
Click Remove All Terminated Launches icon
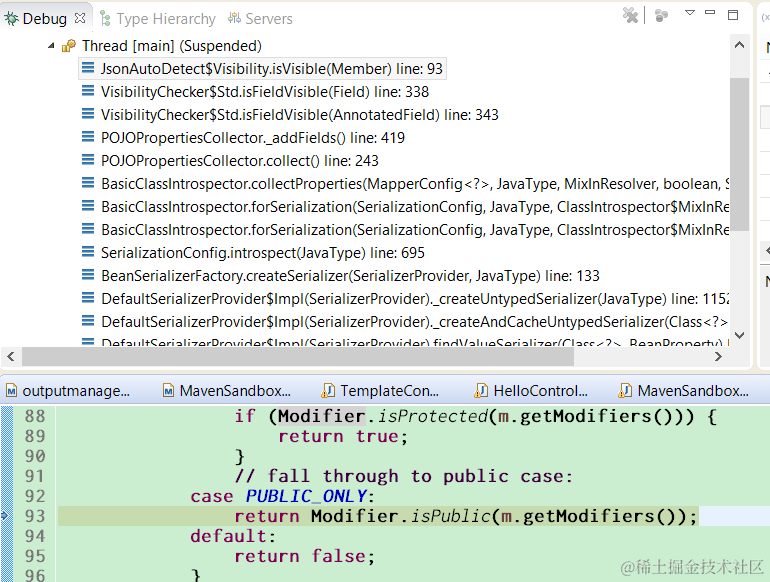pos(630,15)
